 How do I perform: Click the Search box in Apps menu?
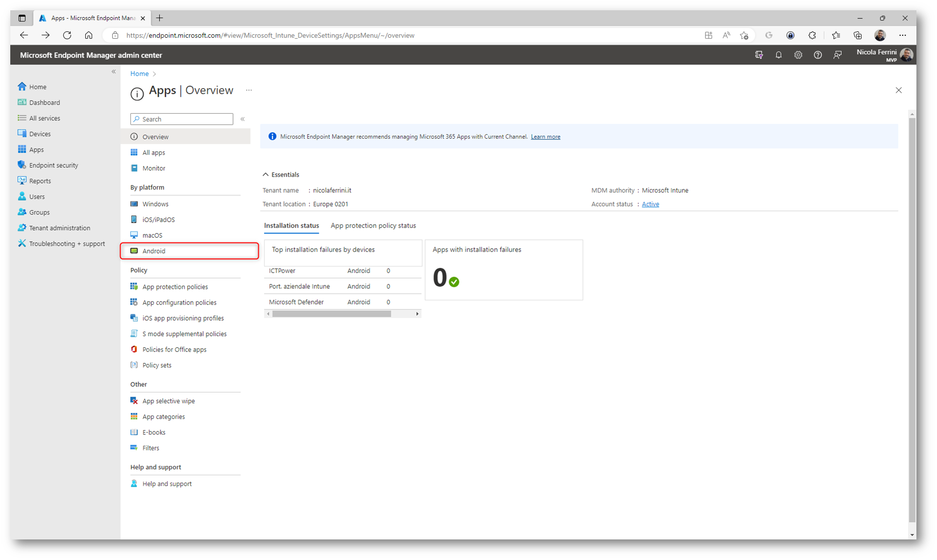(x=182, y=119)
